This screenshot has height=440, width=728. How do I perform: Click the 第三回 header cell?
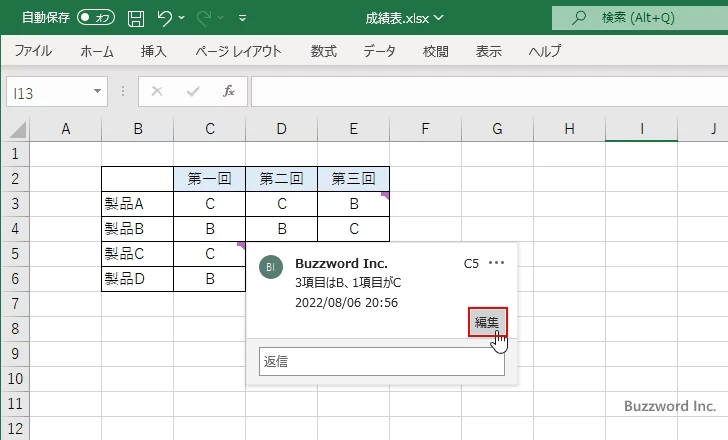click(x=353, y=179)
